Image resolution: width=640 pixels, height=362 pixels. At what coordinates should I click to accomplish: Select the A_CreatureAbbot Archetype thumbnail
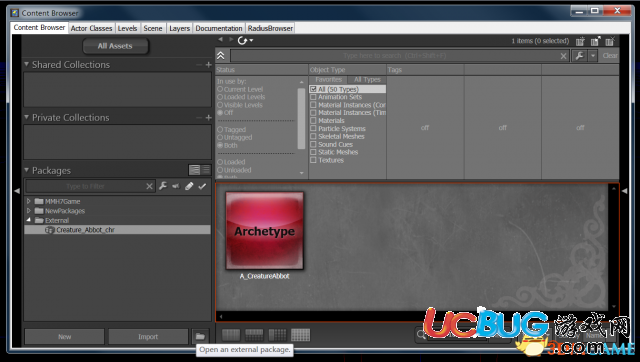[x=264, y=231]
